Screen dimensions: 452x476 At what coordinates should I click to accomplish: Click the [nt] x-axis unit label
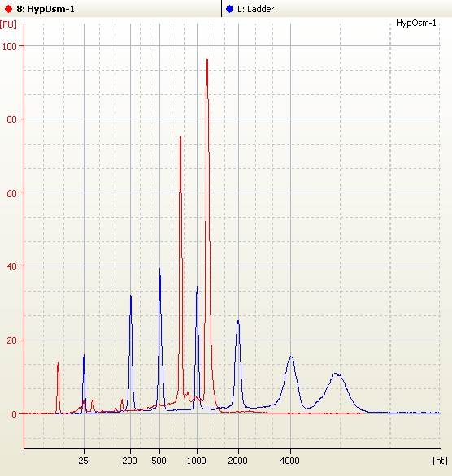[x=440, y=461]
